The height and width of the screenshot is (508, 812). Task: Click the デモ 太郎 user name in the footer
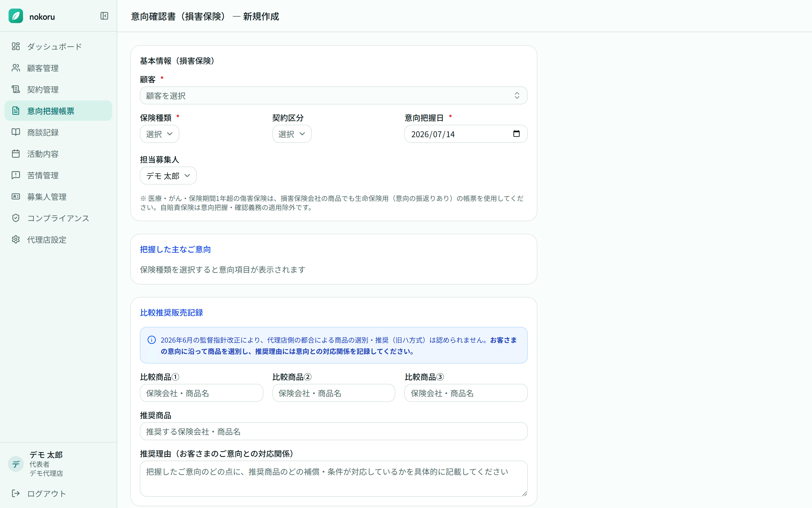[46, 455]
